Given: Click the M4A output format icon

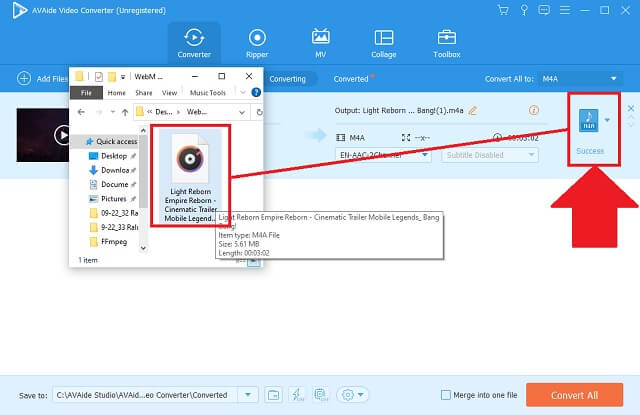Looking at the screenshot, I should [x=589, y=120].
